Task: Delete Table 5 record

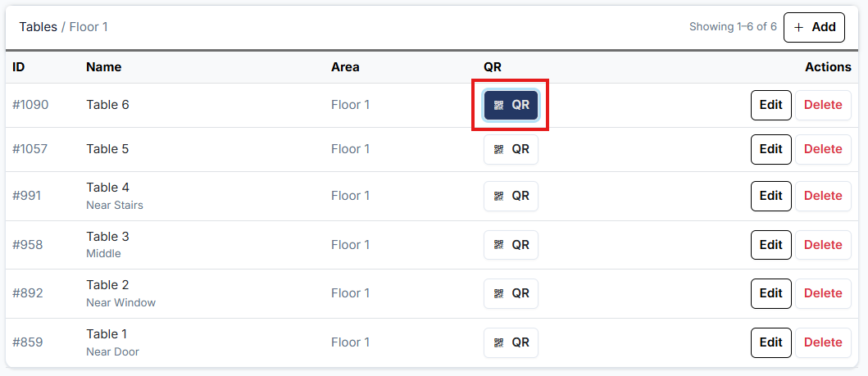Action: (x=823, y=149)
